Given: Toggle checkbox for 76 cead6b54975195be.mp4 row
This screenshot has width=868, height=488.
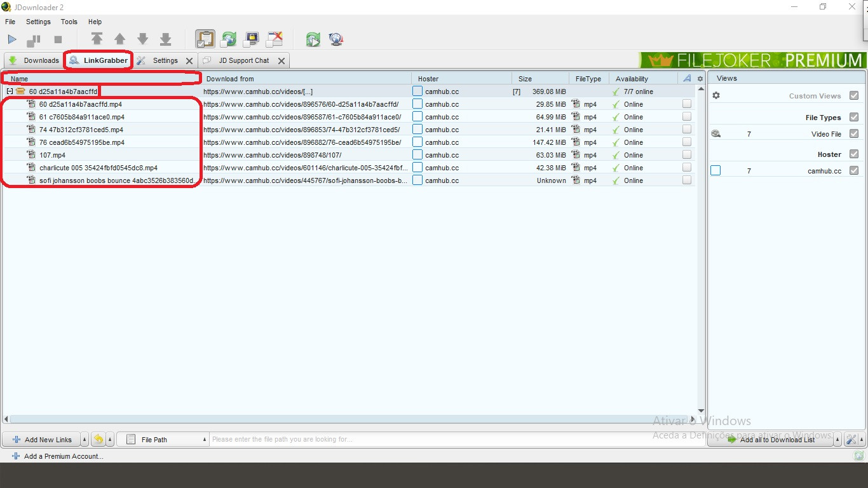Looking at the screenshot, I should point(687,142).
